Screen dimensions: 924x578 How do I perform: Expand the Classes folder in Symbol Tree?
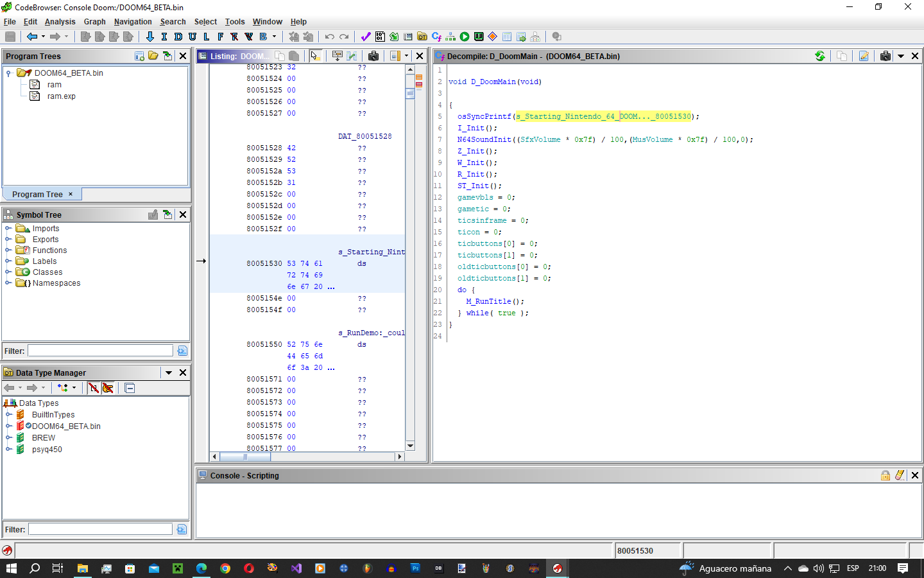(8, 272)
